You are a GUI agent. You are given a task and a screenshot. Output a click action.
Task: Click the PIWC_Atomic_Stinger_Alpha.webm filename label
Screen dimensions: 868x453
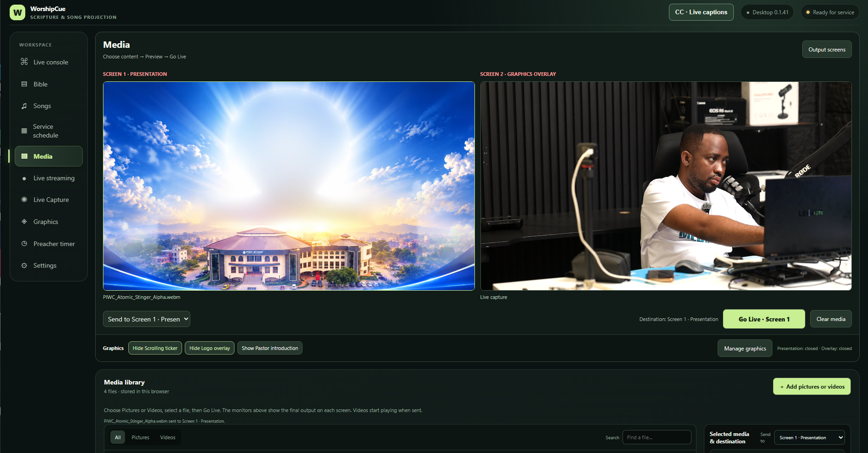pos(142,297)
